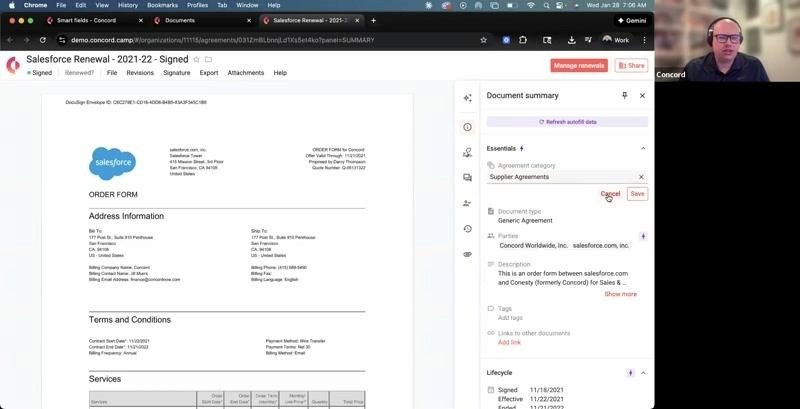Open the Revisions menu
Viewport: 800px width, 409px height.
(140, 73)
